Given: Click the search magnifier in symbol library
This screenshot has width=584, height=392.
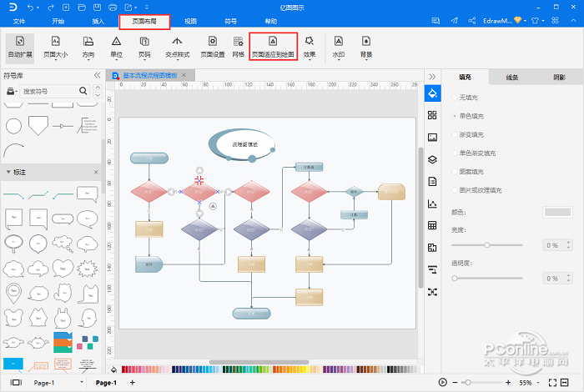Looking at the screenshot, I should [83, 90].
